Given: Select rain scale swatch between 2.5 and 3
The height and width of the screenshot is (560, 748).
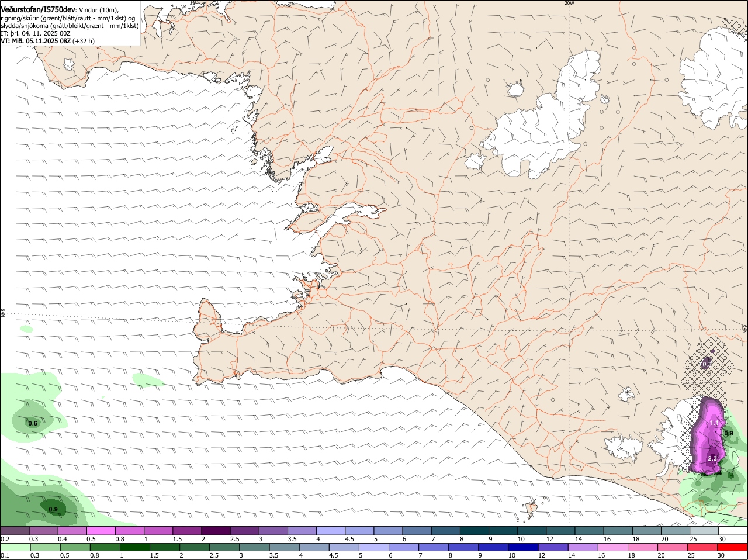Looking at the screenshot, I should (224, 547).
